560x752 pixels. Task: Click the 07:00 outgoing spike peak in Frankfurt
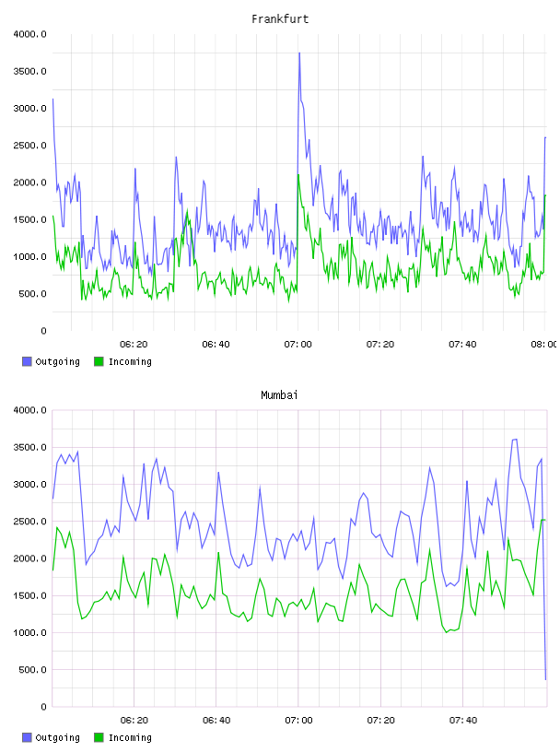pos(299,53)
